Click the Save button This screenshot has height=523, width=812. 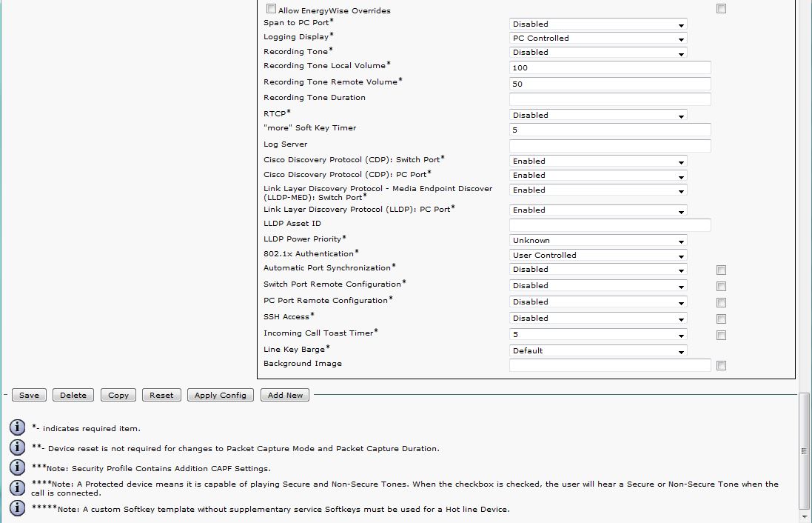click(x=29, y=395)
